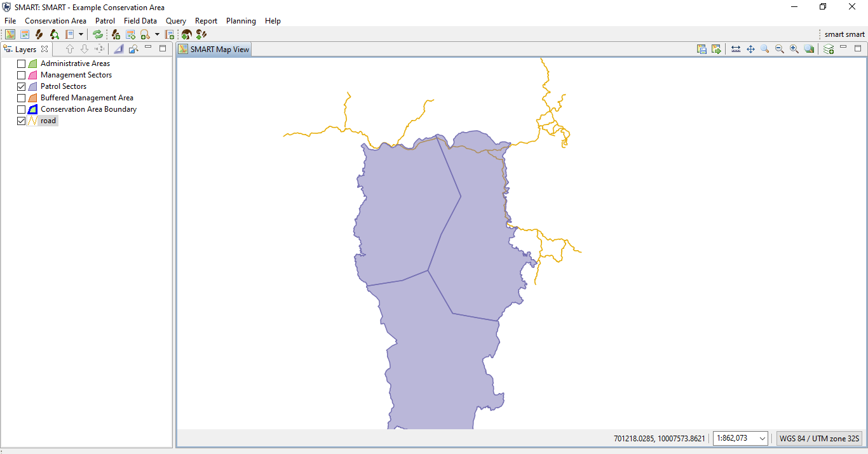The width and height of the screenshot is (868, 454).
Task: Select the pan cross-arrows tool
Action: coord(750,49)
